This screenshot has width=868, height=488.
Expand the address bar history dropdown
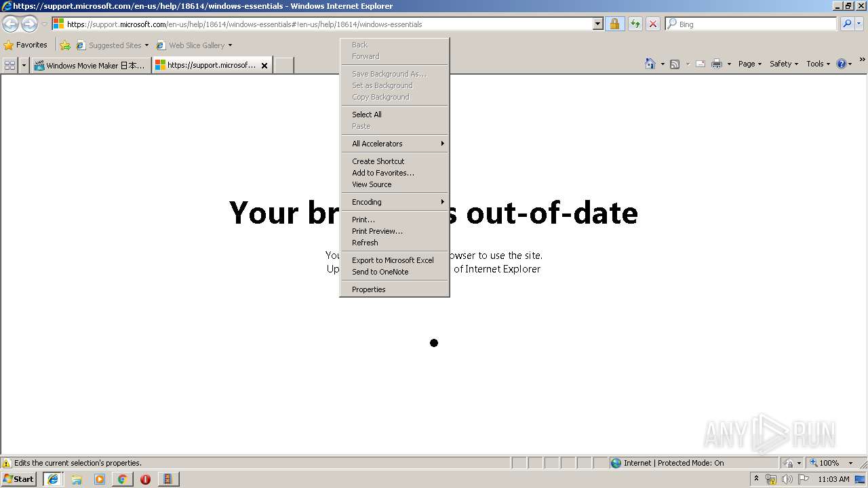click(597, 24)
